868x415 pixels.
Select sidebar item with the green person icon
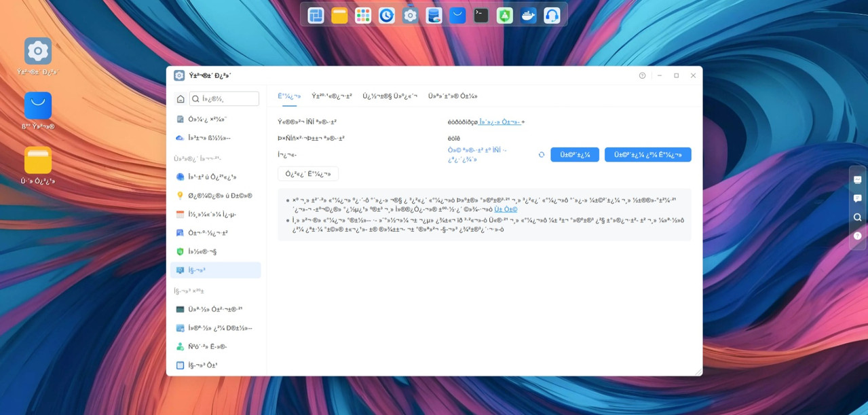pyautogui.click(x=215, y=346)
